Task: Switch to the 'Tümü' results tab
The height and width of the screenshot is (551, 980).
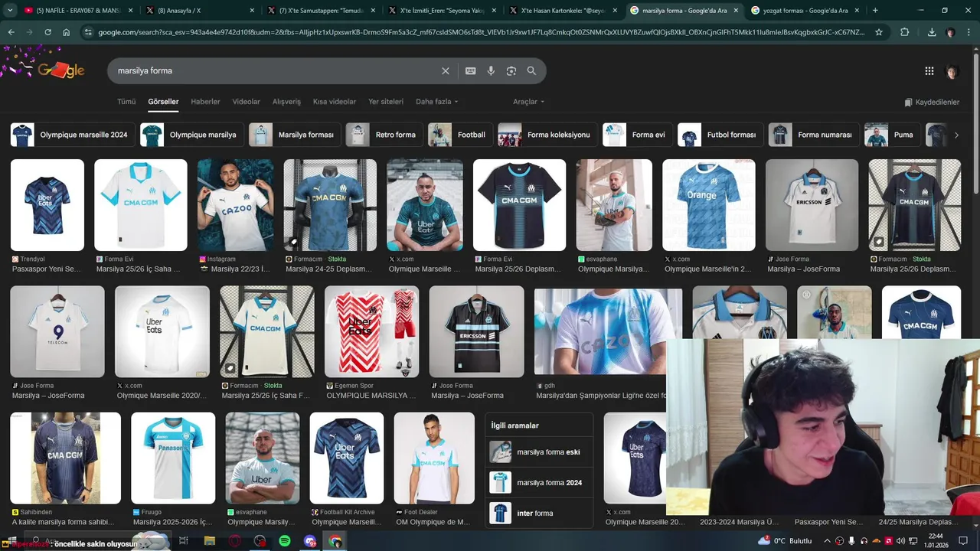Action: tap(126, 102)
